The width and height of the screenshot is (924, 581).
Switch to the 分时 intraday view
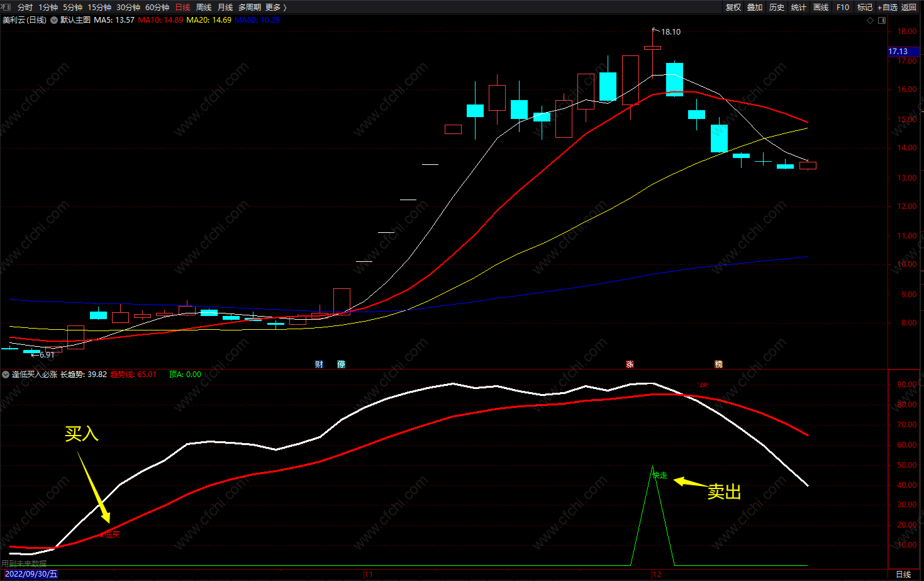25,8
